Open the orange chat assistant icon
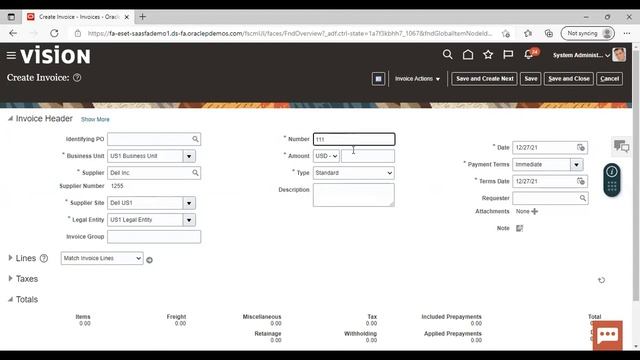 (x=607, y=335)
